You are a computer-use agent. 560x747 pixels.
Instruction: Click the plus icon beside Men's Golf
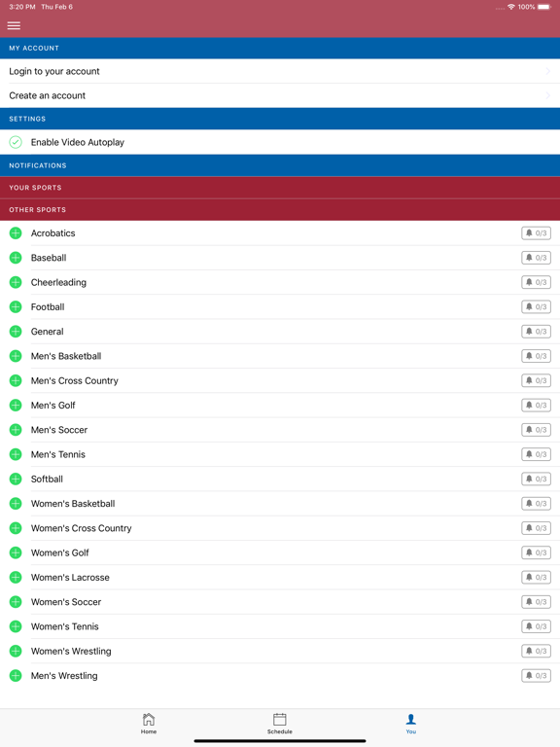[x=16, y=405]
